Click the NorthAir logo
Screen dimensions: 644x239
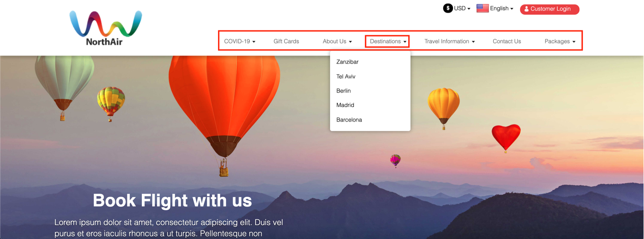[x=106, y=28]
